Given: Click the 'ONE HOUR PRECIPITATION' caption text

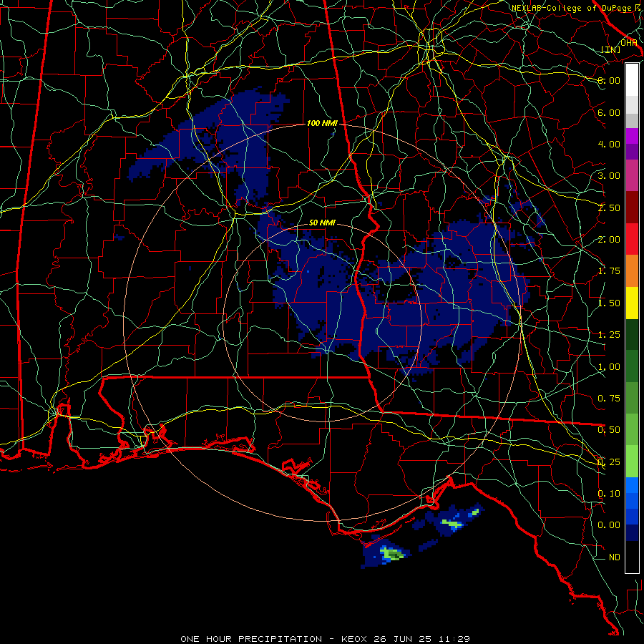Looking at the screenshot, I should [x=251, y=639].
